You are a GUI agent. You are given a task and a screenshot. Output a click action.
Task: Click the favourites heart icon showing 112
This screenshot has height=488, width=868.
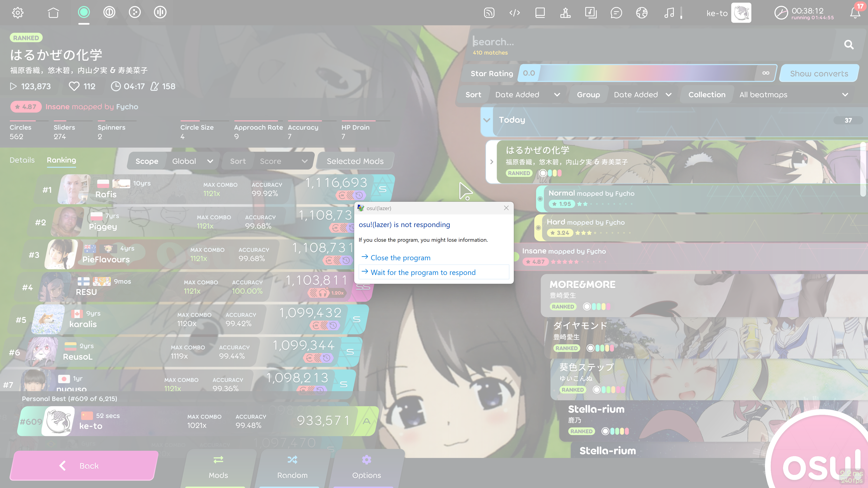(74, 86)
